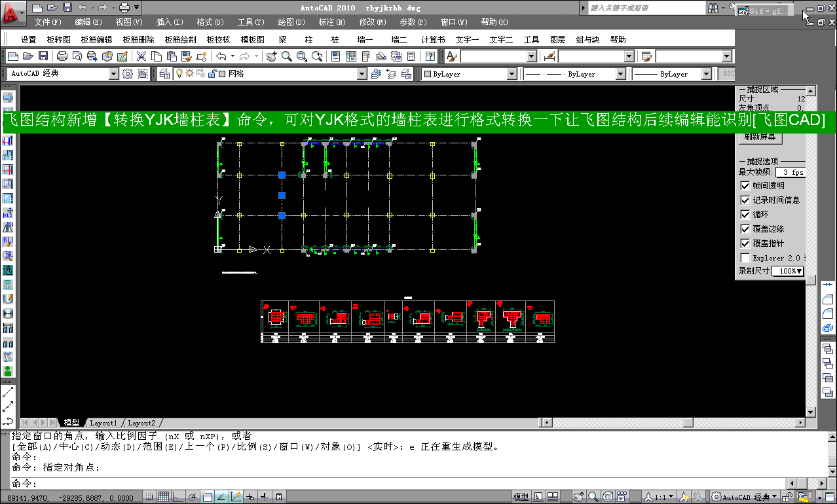Open the 板筋绘制 menu
This screenshot has width=837, height=504.
click(180, 39)
